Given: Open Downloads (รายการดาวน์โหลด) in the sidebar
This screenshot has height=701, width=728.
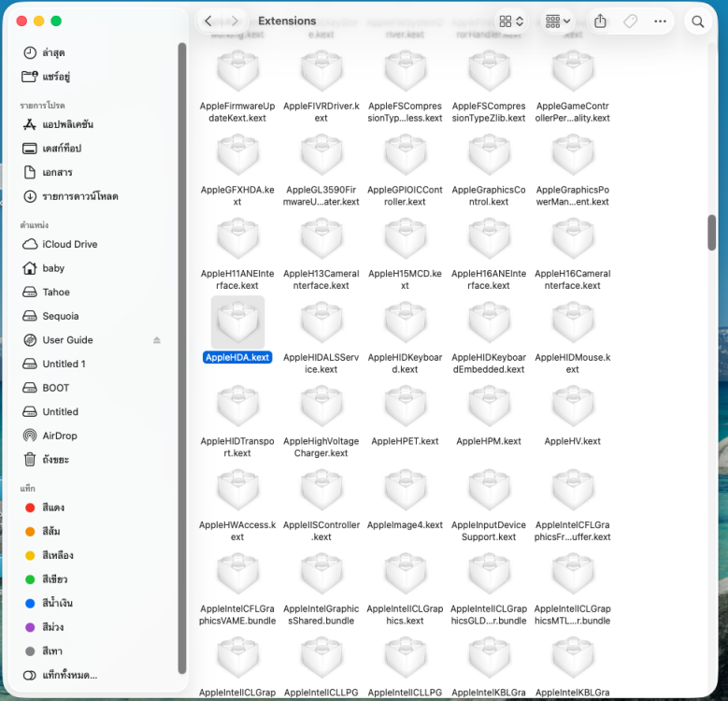Looking at the screenshot, I should tap(93, 196).
